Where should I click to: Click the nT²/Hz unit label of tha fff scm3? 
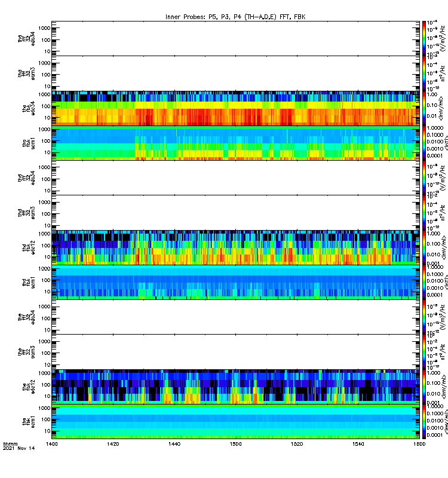coord(443,73)
